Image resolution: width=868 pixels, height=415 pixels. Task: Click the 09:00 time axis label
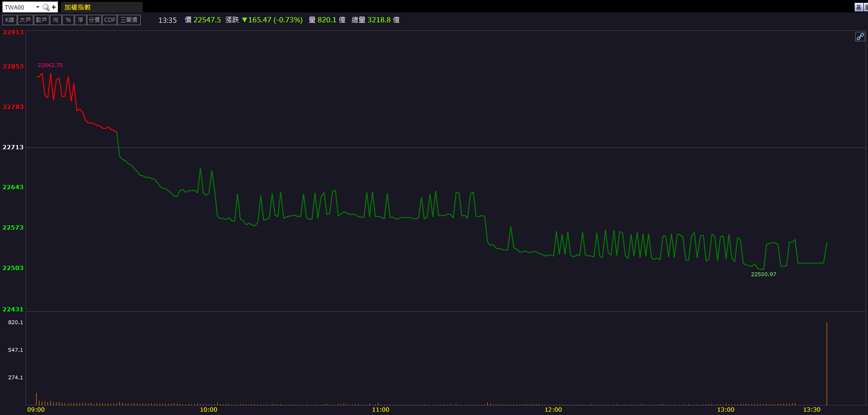pos(36,410)
